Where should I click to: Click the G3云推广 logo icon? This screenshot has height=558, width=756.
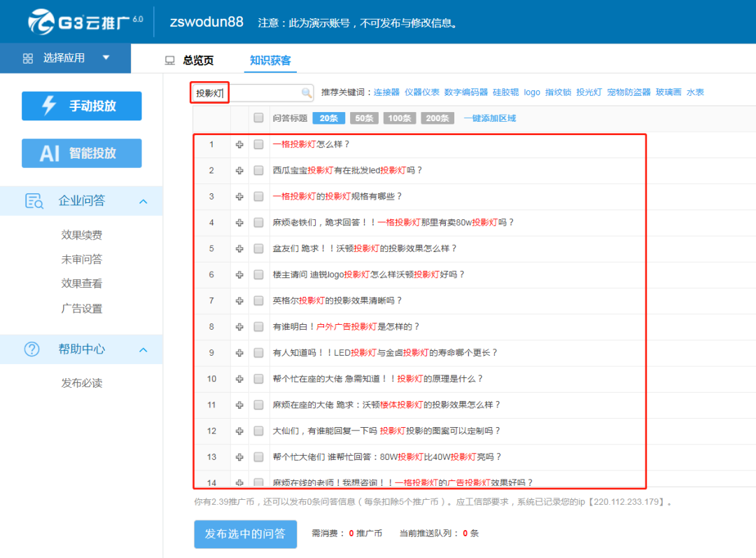tap(41, 22)
